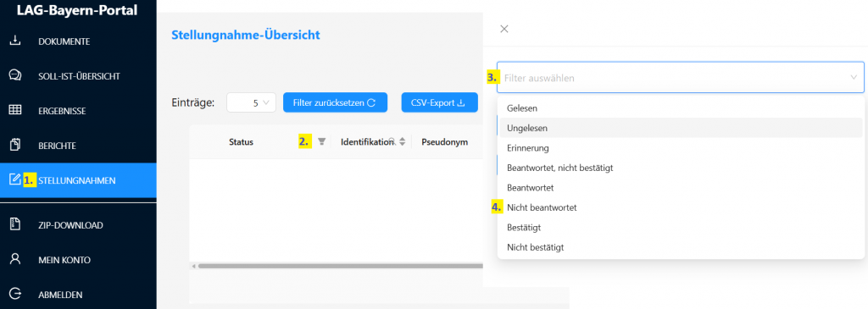868x309 pixels.
Task: Click the Berichte clipboard icon
Action: [x=15, y=146]
